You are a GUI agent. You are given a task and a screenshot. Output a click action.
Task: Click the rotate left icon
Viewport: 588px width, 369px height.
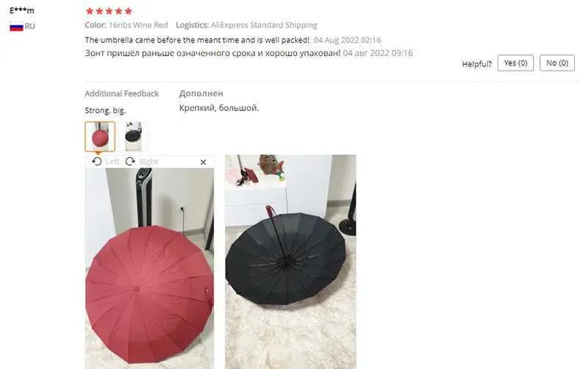[97, 162]
